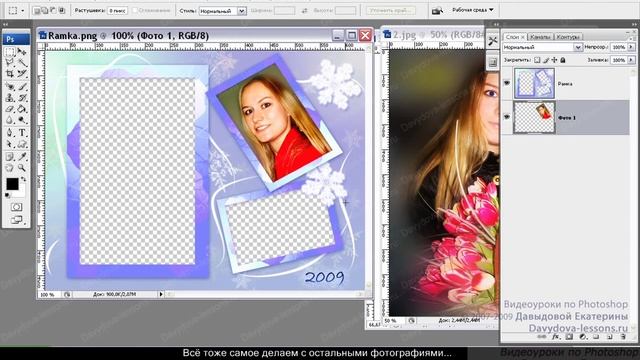Select the Lasso tool
The image size is (640, 360).
click(10, 62)
